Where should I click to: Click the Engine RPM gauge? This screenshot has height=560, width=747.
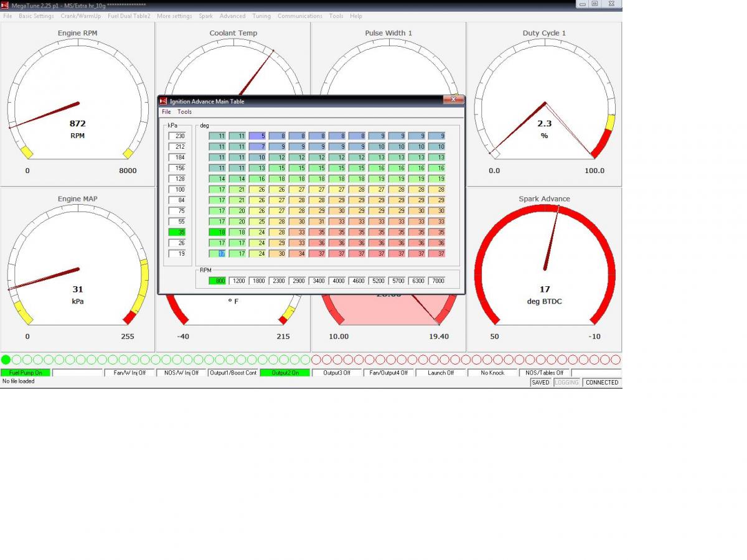[78, 104]
